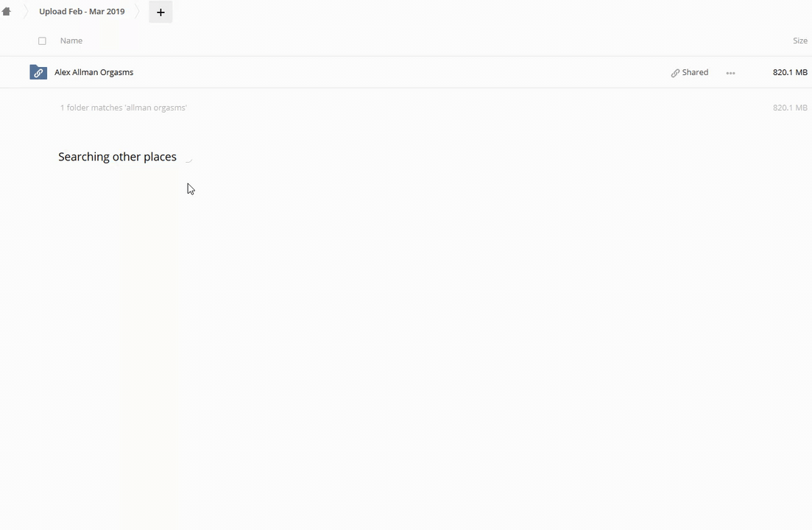Viewport: 812px width, 530px height.
Task: Click the breadcrumb chevron before the plus button
Action: (138, 12)
